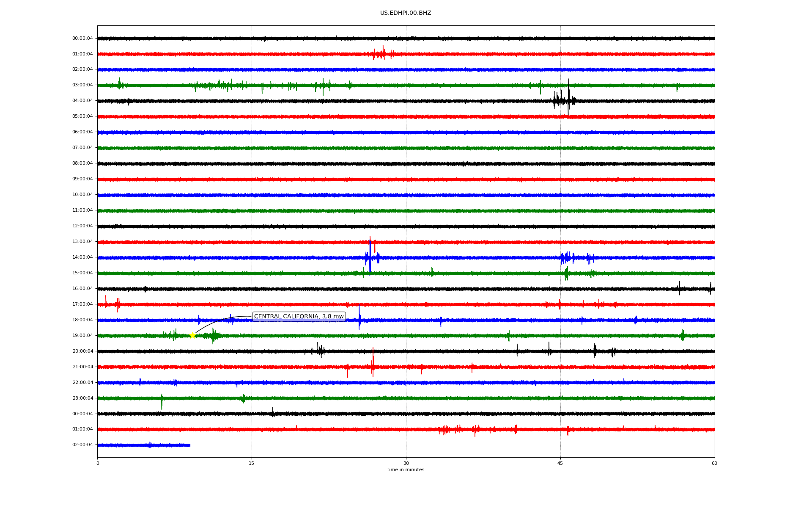Click the x-axis tick label 0
The height and width of the screenshot is (508, 812).
pos(98,464)
